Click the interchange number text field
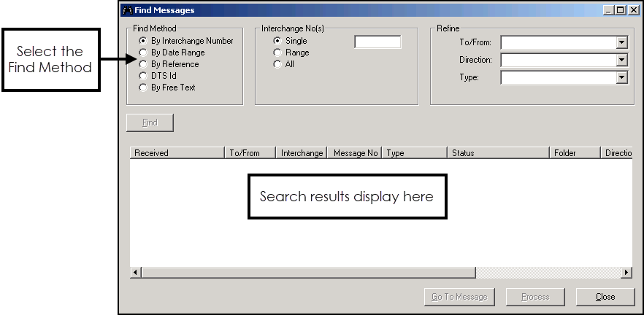 (377, 42)
